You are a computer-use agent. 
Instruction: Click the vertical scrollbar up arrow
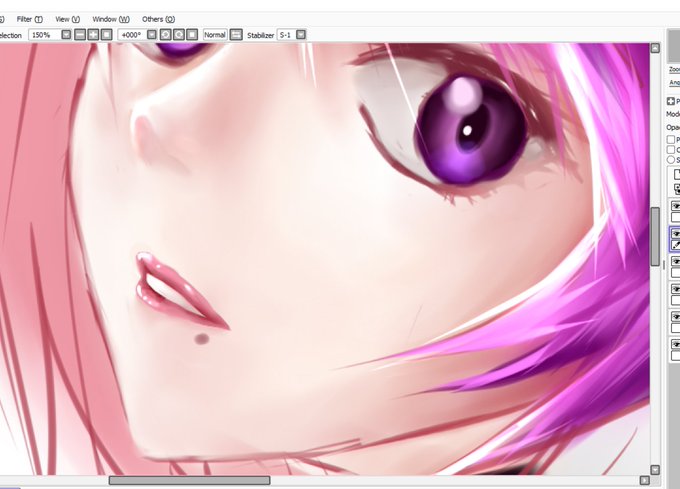655,48
